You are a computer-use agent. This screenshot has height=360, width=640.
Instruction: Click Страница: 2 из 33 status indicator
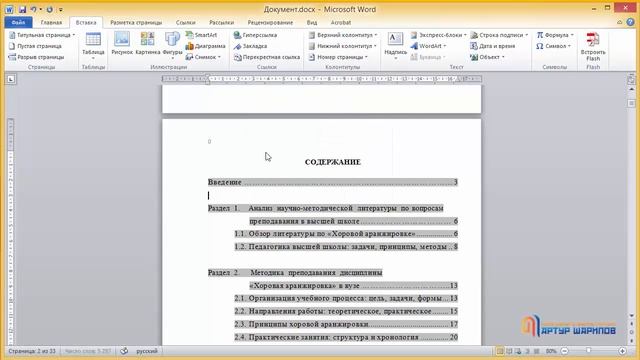32,351
